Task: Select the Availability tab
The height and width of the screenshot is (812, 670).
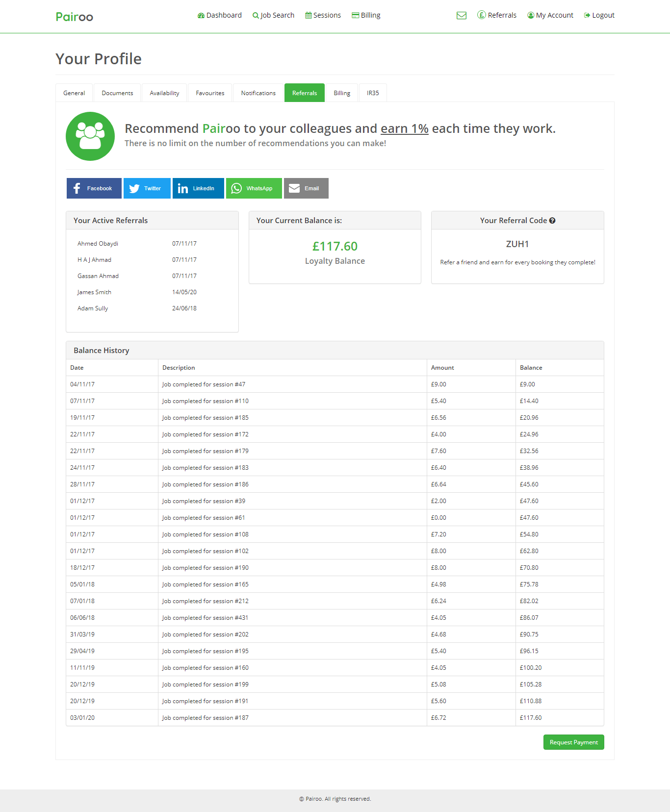Action: click(x=164, y=93)
